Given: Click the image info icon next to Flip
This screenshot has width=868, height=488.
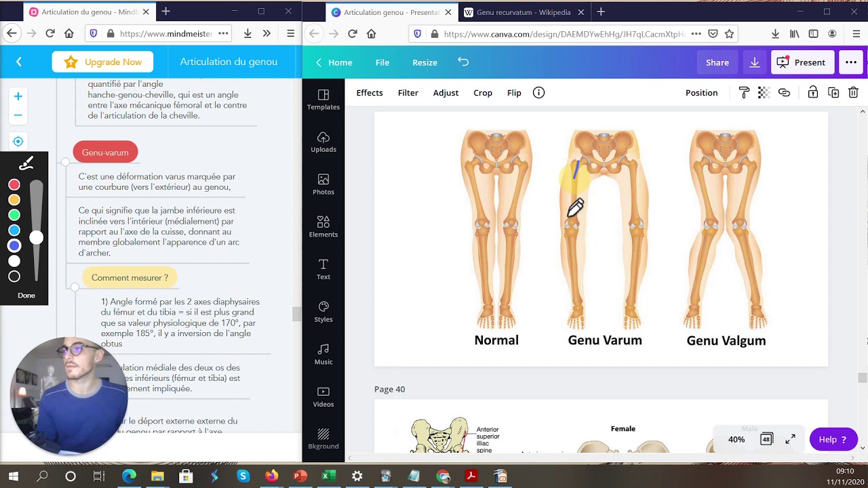Looking at the screenshot, I should pyautogui.click(x=538, y=93).
